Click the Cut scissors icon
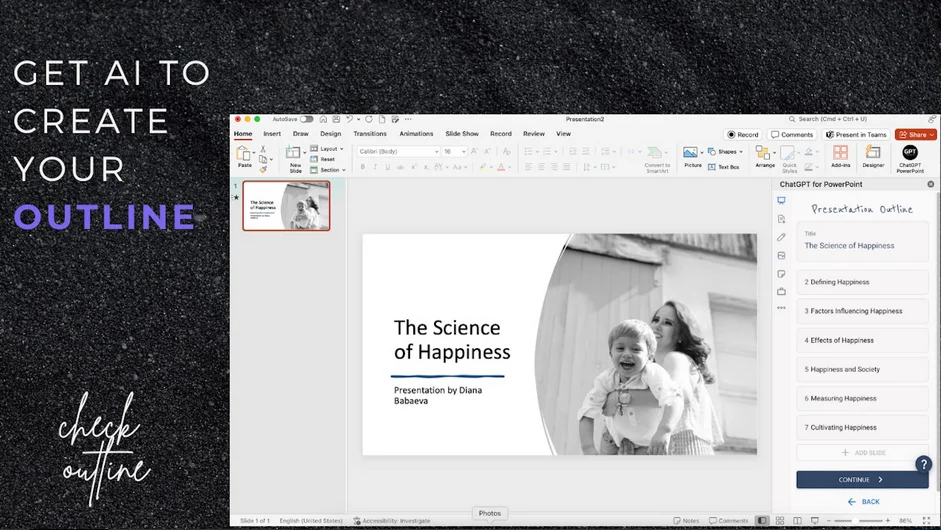Screen dimensions: 941x530 pos(263,149)
